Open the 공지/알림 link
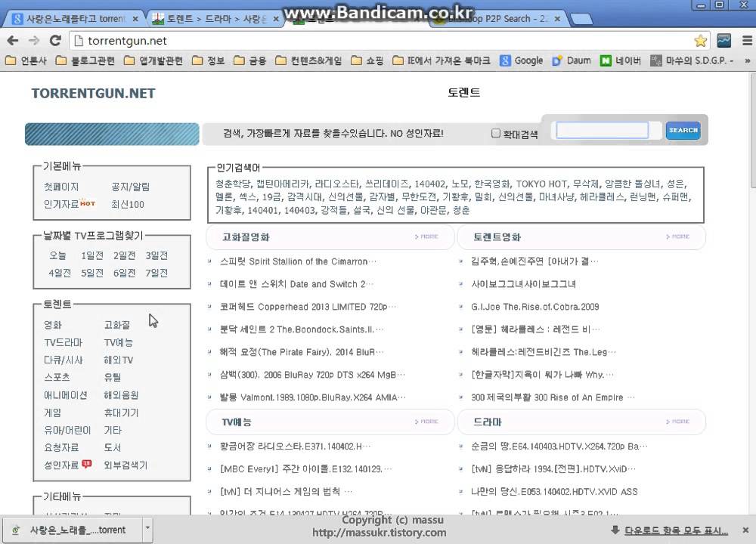 [x=130, y=187]
